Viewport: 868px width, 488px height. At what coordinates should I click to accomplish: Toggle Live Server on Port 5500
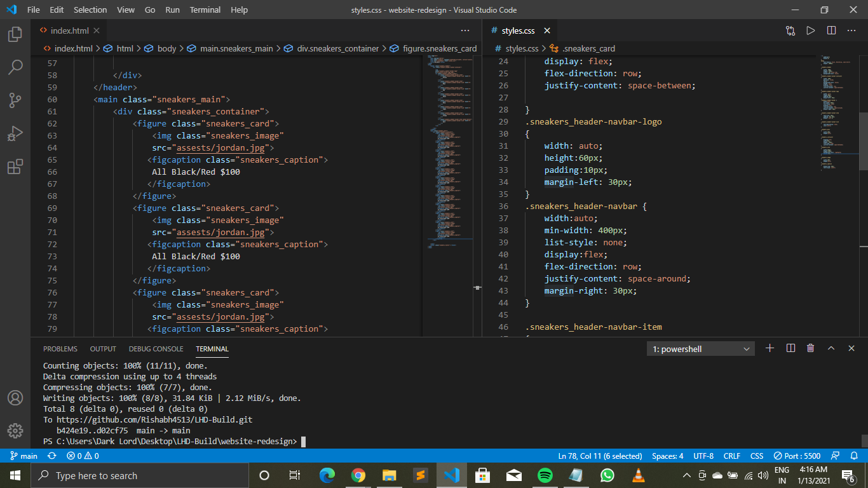point(797,456)
